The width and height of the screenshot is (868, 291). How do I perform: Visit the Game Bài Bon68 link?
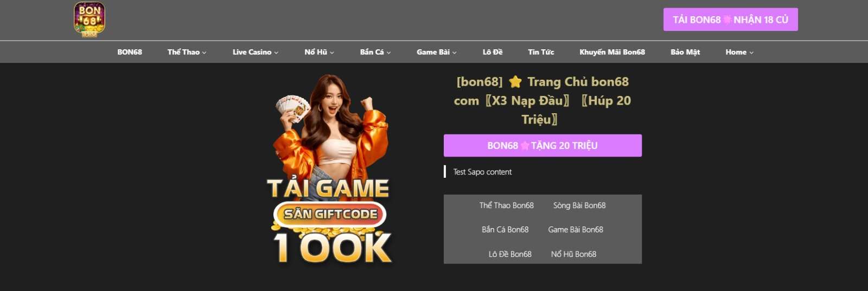[576, 230]
